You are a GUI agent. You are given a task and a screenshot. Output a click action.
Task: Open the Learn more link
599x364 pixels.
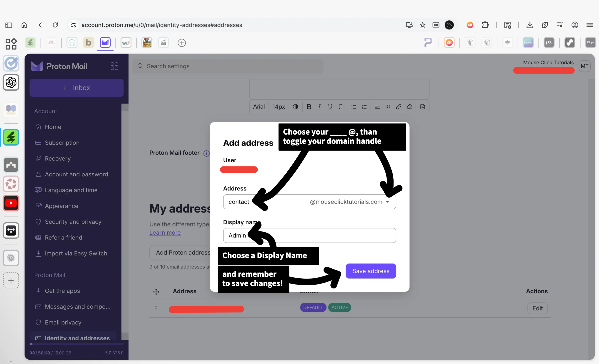[x=165, y=233]
